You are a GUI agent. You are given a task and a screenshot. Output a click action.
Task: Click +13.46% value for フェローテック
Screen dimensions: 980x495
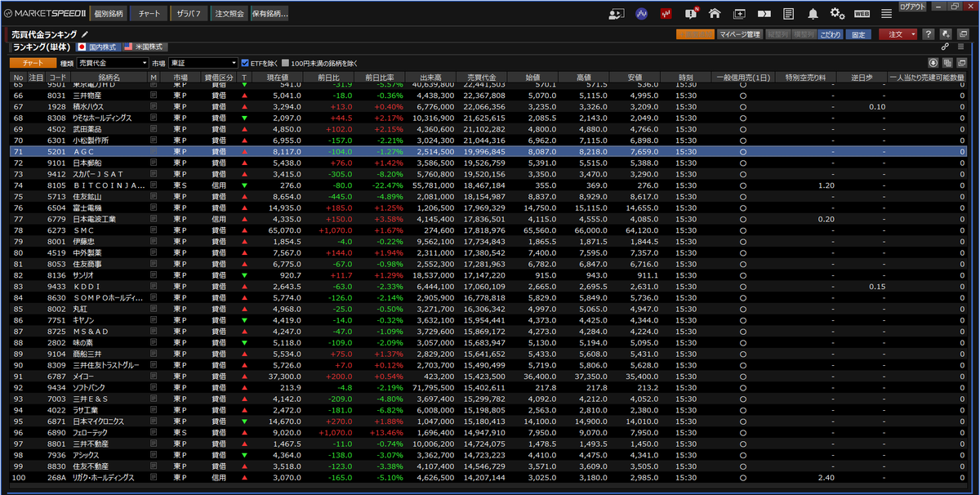388,432
